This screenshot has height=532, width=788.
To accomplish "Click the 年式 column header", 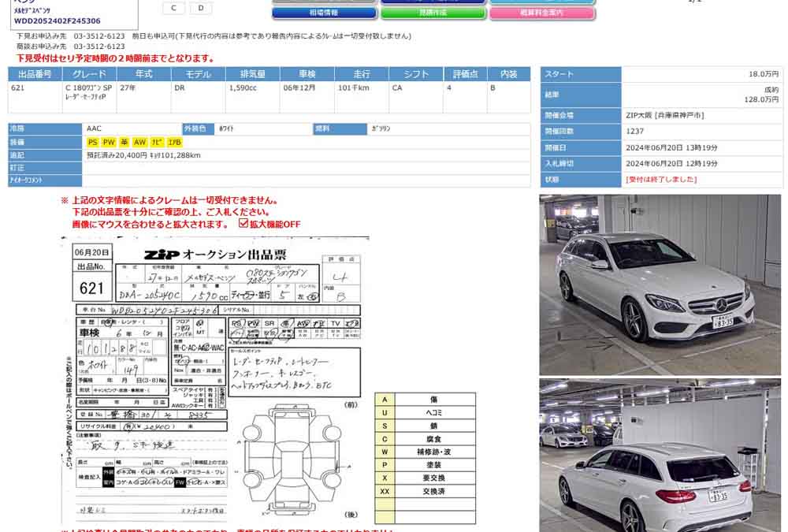I will tap(143, 74).
